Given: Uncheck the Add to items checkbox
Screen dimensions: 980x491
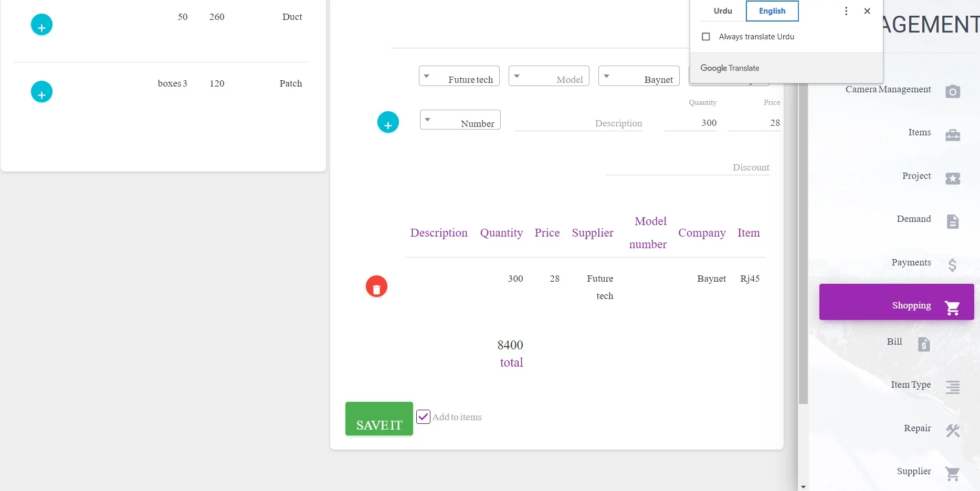Looking at the screenshot, I should click(423, 417).
